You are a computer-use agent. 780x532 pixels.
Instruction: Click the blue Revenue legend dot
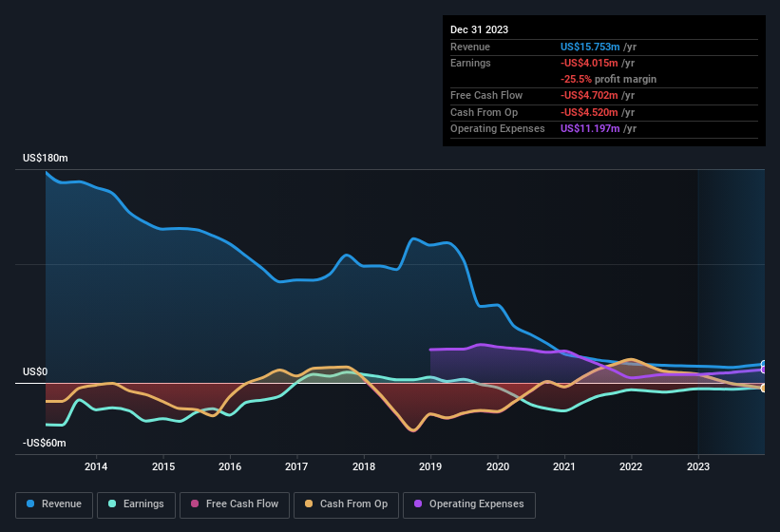point(30,503)
